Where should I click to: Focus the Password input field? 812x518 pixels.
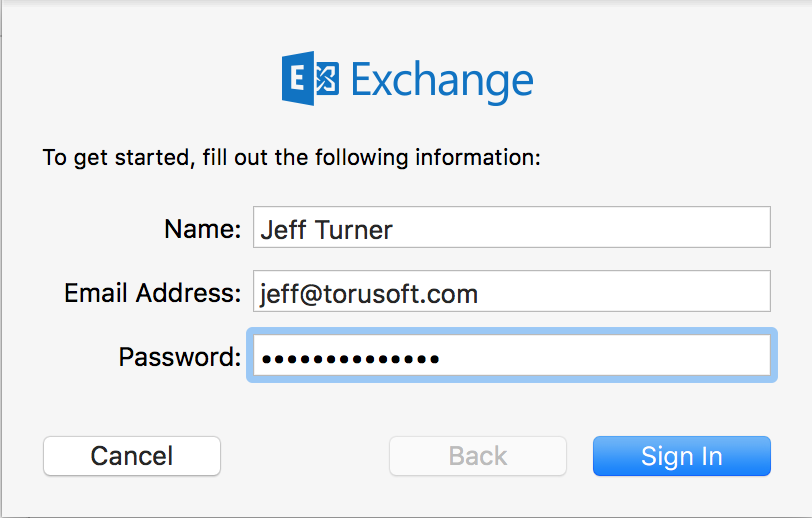512,355
